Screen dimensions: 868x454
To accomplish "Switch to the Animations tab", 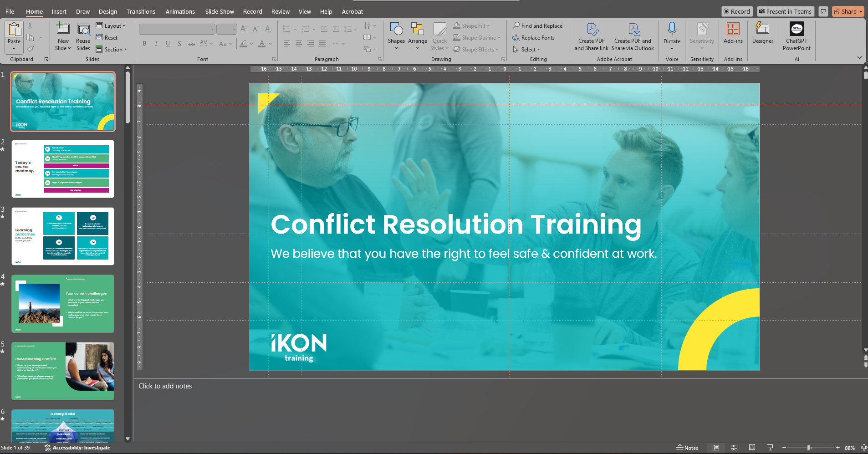I will point(180,11).
